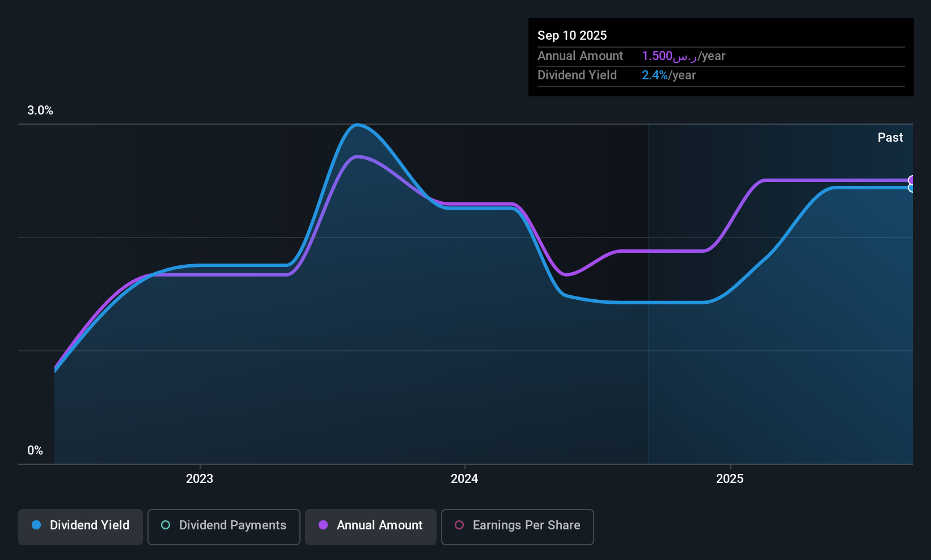
Task: Click the pink Earnings Per Share circle
Action: pyautogui.click(x=459, y=525)
